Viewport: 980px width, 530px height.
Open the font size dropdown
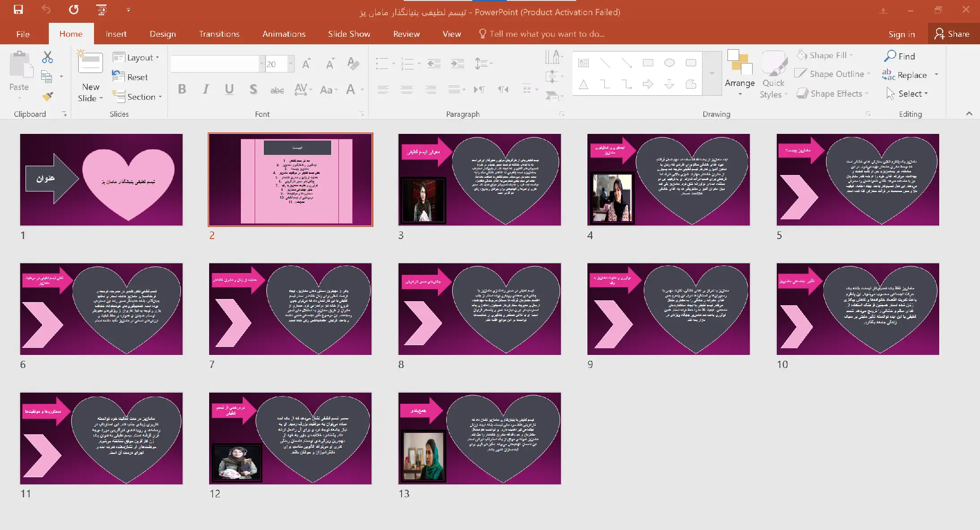click(291, 64)
